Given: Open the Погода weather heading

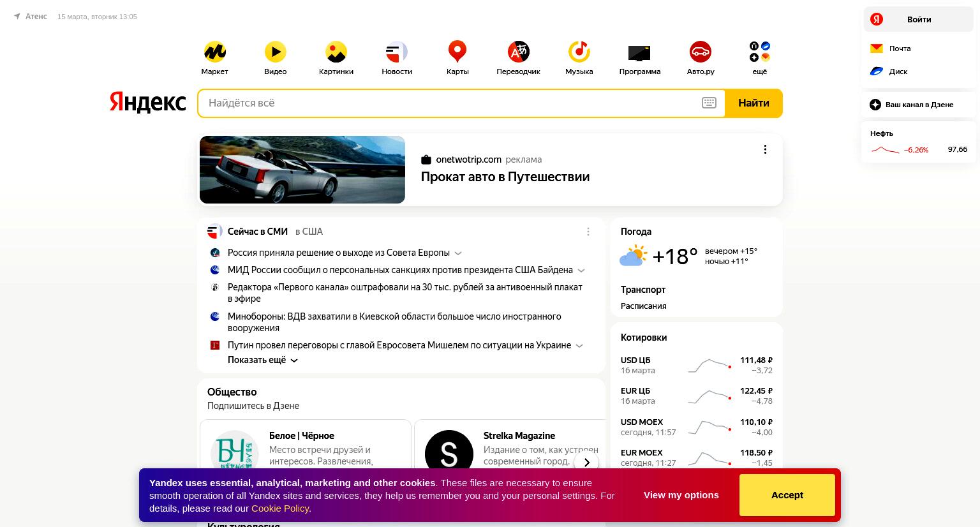Looking at the screenshot, I should (636, 232).
